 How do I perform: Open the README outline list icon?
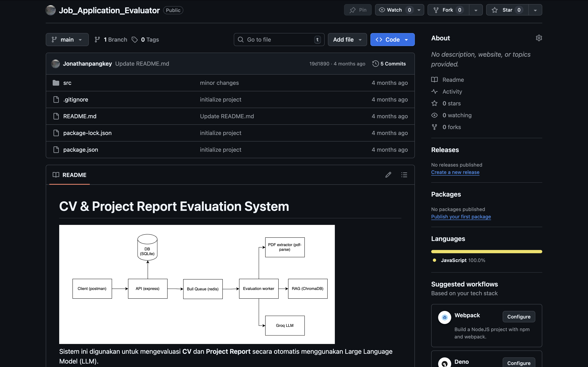point(404,175)
